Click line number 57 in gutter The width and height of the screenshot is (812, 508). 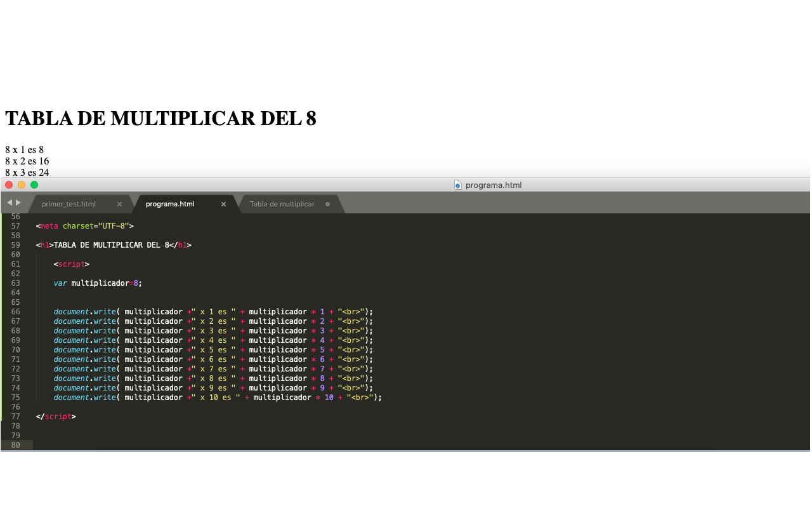click(16, 225)
